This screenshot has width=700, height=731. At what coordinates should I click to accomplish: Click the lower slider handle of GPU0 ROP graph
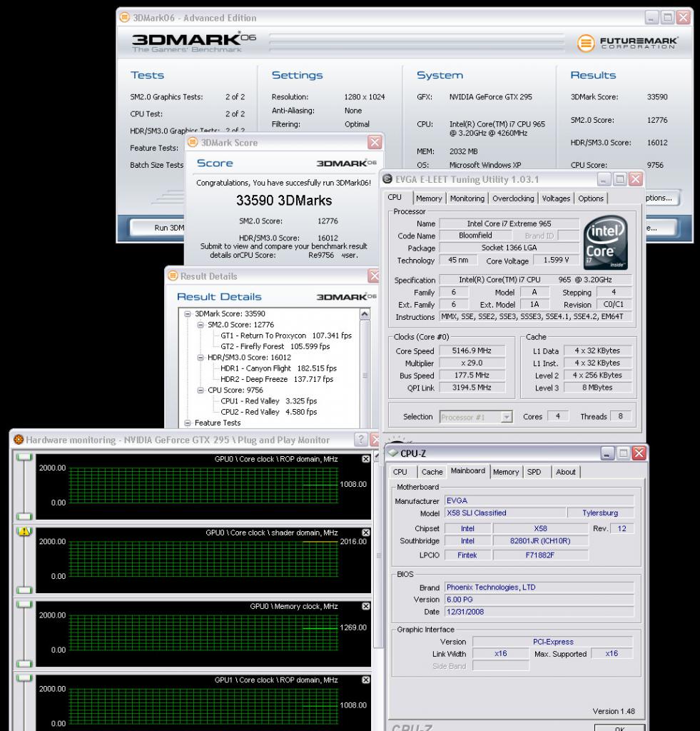tap(24, 516)
